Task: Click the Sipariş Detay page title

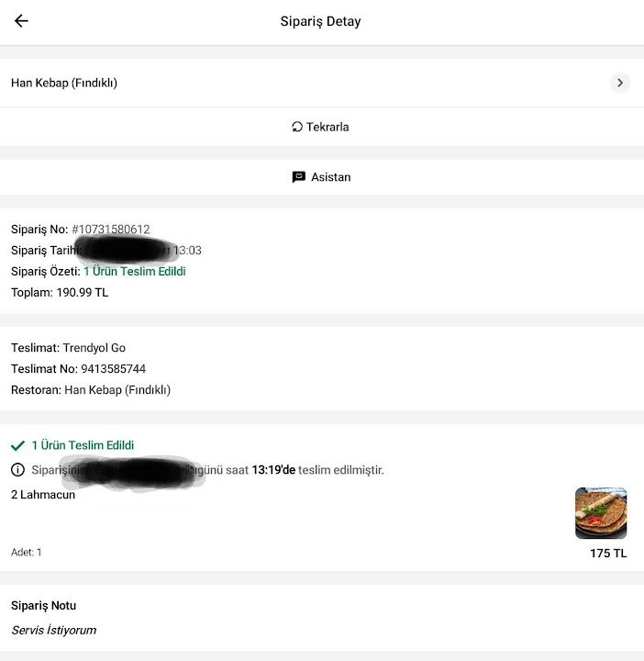Action: pos(320,21)
